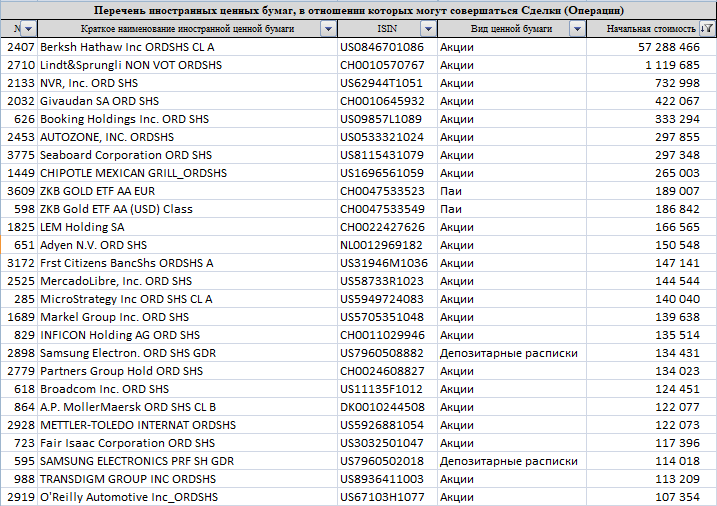Viewport: 717px width, 506px height.
Task: Click row number 3775
Action: coord(21,155)
